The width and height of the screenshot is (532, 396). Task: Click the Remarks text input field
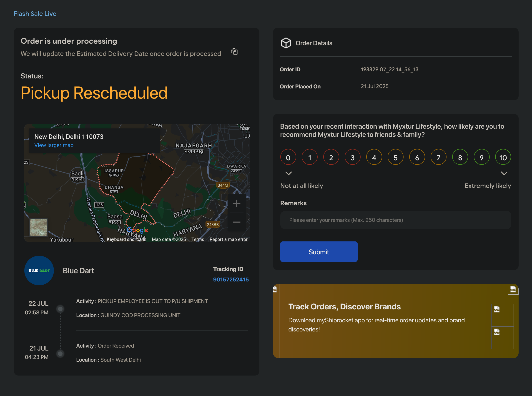click(395, 220)
